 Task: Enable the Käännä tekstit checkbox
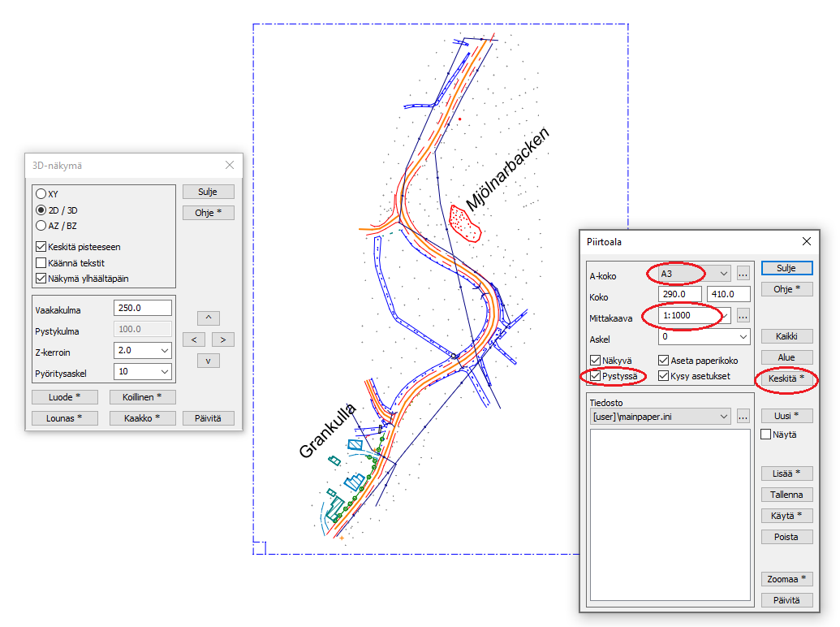tap(41, 262)
